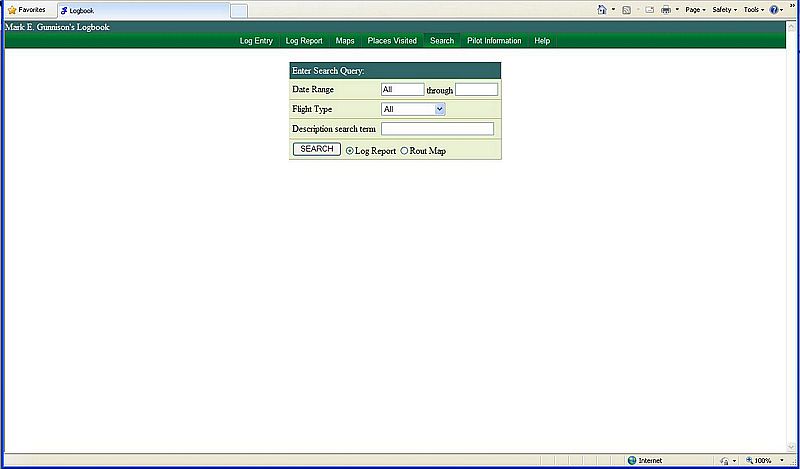The height and width of the screenshot is (469, 800).
Task: Click the RSS feeds icon
Action: (626, 9)
